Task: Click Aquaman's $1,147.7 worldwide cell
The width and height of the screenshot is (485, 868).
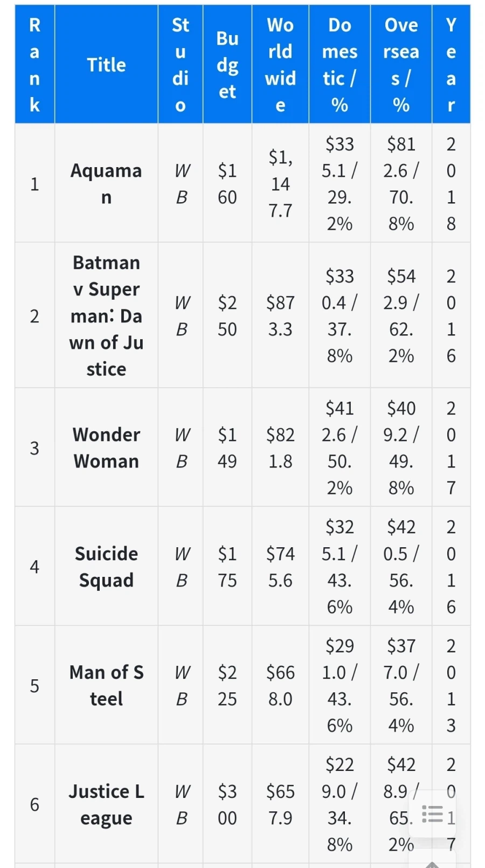Action: (x=280, y=184)
